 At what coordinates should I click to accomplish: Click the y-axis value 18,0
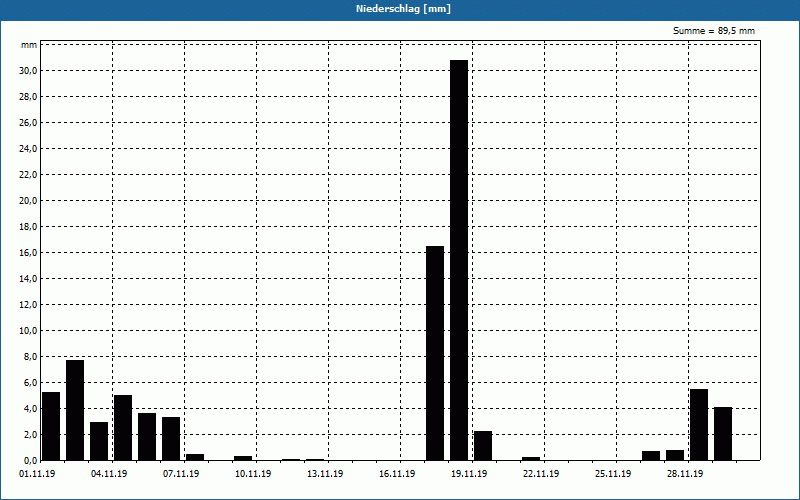tap(28, 227)
